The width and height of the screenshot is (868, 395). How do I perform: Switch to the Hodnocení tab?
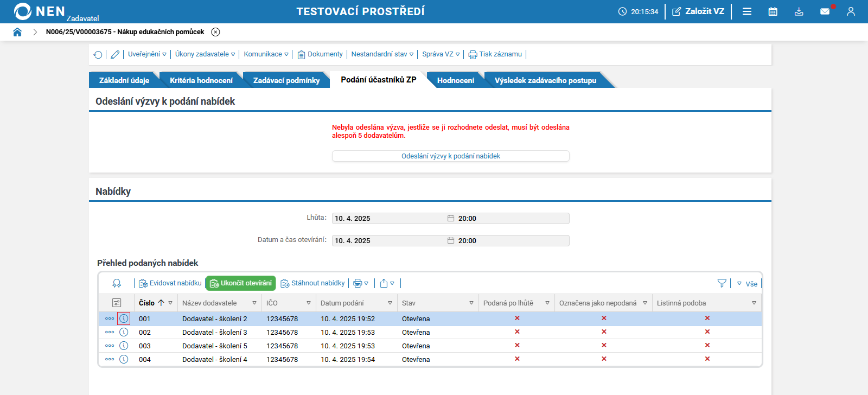tap(455, 80)
